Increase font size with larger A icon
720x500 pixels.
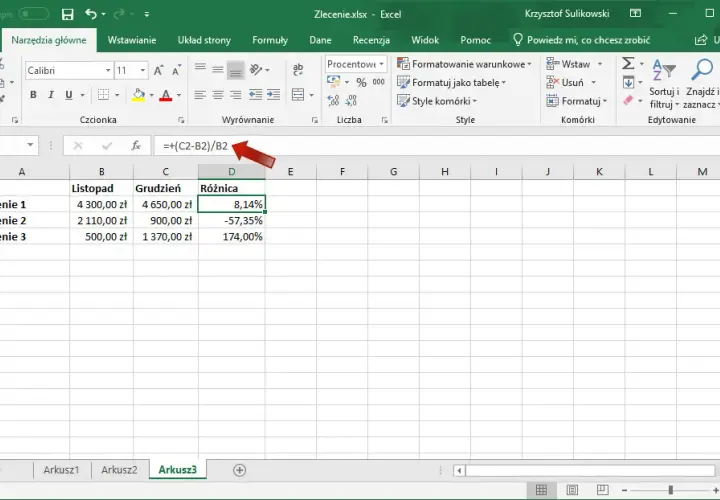click(158, 70)
